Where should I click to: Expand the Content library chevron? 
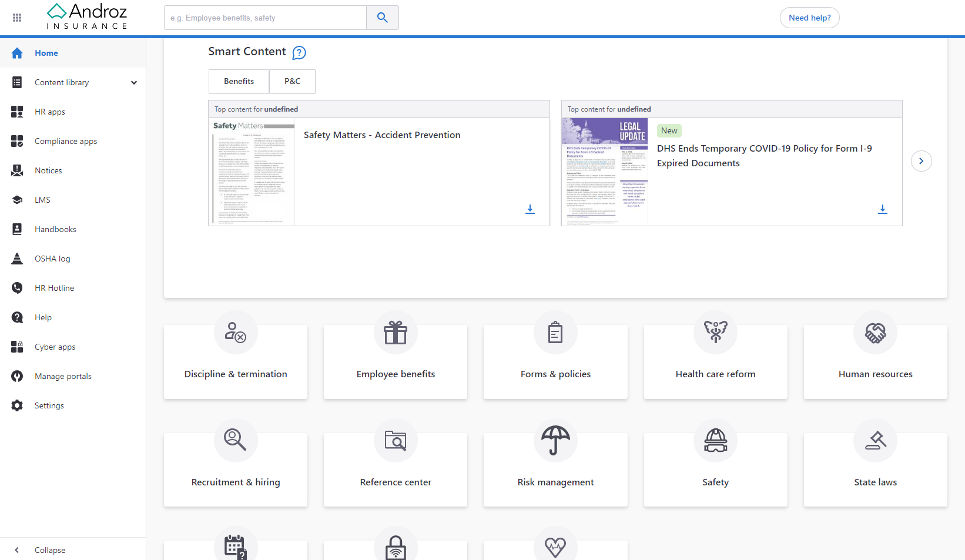(x=134, y=83)
